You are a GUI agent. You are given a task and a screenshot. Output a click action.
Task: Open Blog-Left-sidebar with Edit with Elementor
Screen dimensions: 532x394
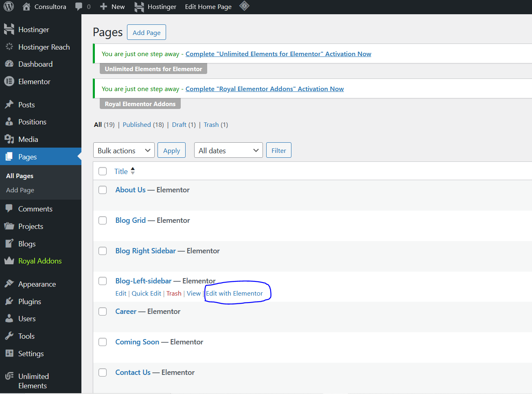pos(234,293)
